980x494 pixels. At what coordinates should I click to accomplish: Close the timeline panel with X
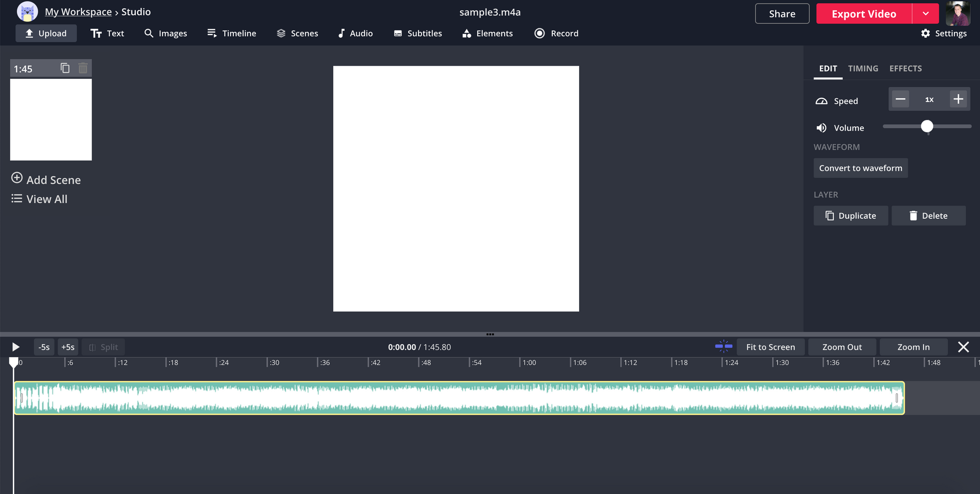963,347
